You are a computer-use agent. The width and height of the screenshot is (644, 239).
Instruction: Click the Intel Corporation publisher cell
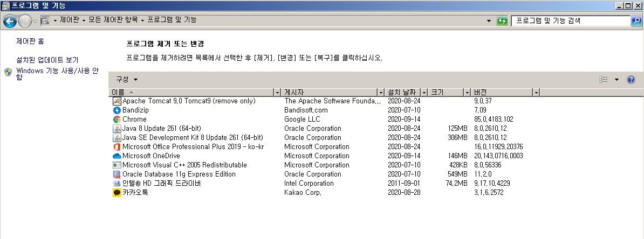pos(309,183)
